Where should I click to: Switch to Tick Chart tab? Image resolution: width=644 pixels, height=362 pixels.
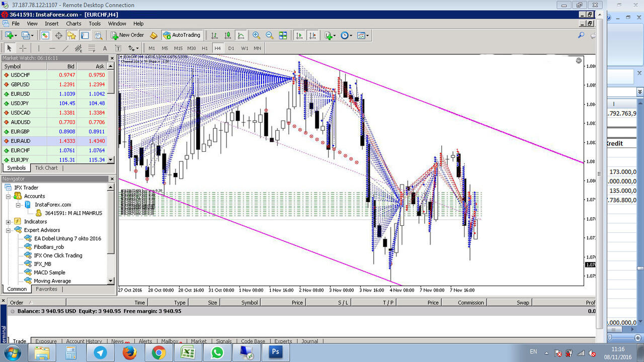(x=46, y=168)
